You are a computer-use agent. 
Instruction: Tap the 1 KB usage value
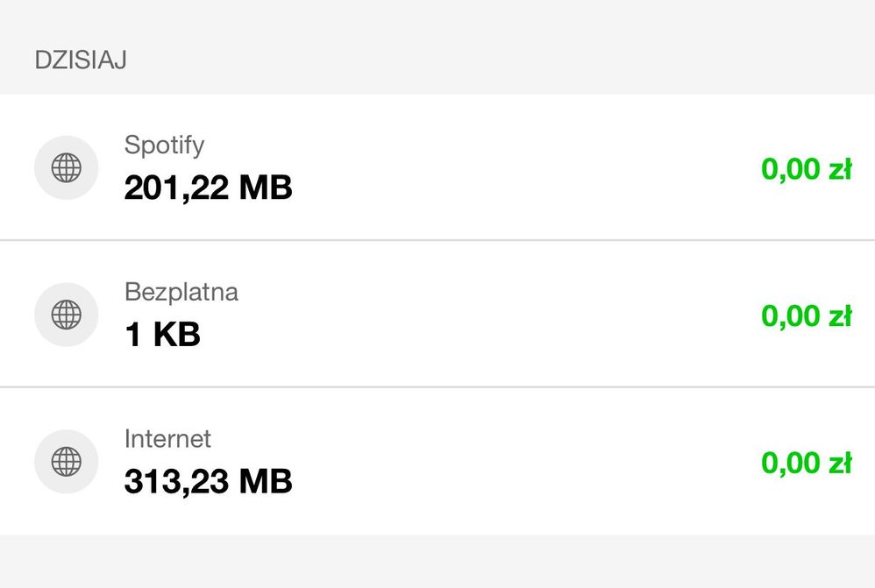162,334
